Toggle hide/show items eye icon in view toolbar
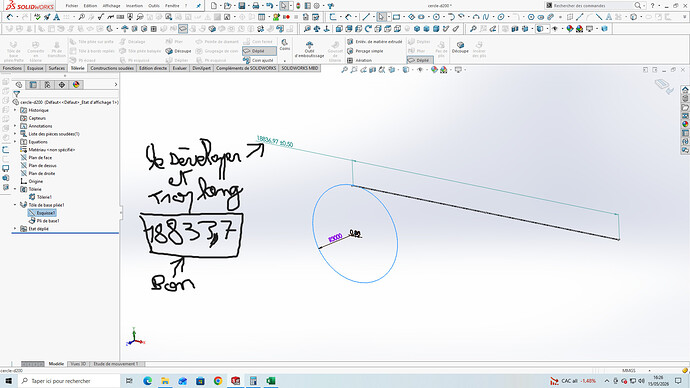 pos(420,70)
